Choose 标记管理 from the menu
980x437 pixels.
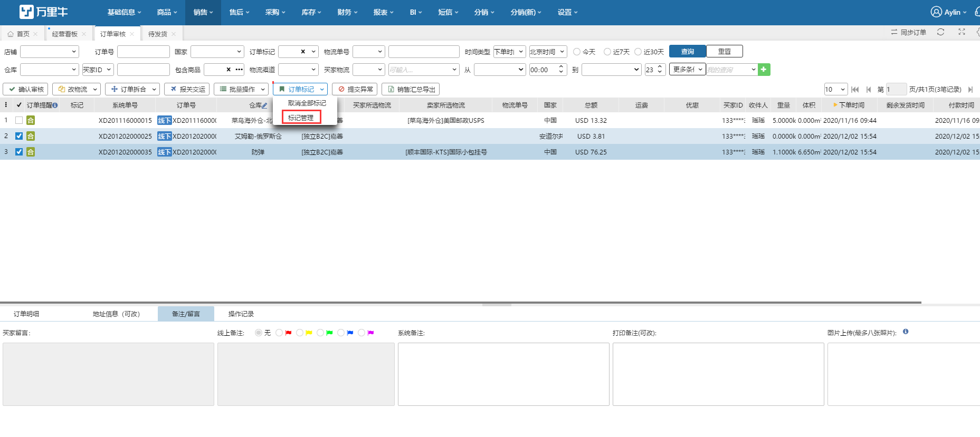[x=301, y=118]
